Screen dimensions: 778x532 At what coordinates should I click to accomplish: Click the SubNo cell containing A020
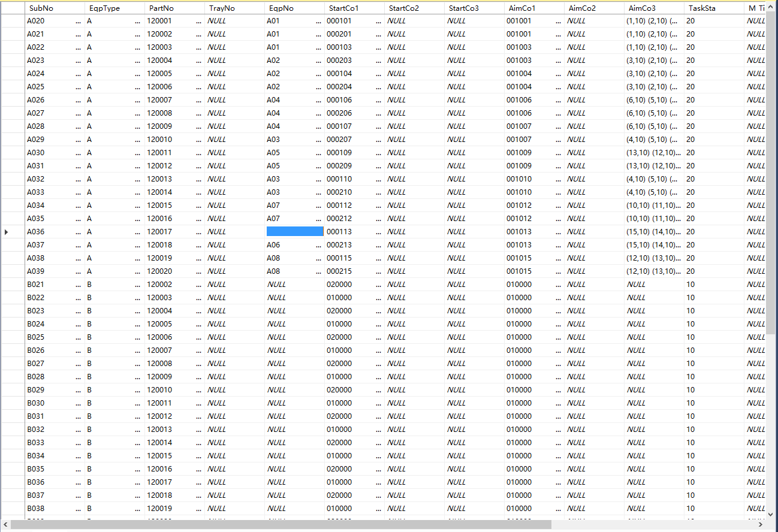click(x=50, y=21)
